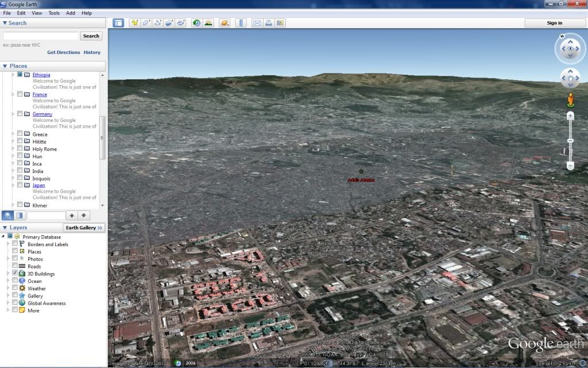This screenshot has width=588, height=368.
Task: Check the Greece folder checkbox
Action: pyautogui.click(x=20, y=133)
